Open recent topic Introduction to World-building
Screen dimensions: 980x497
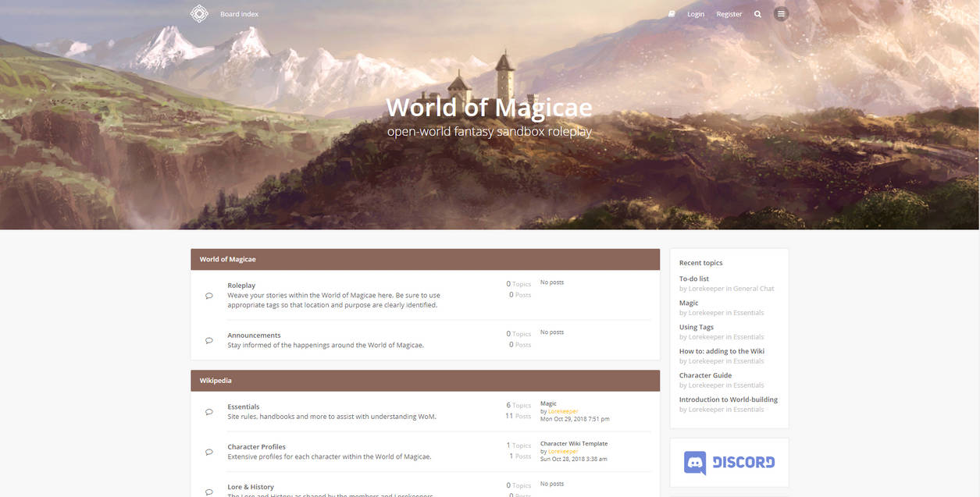[x=729, y=399]
